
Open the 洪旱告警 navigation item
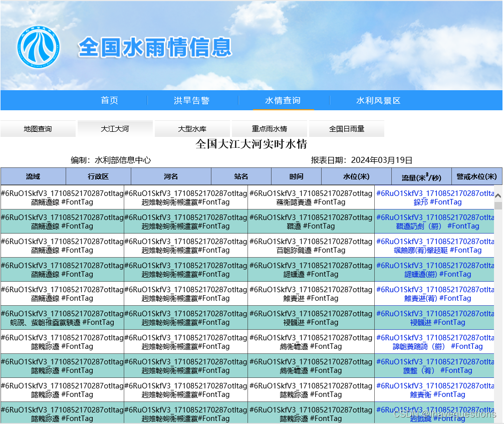[191, 101]
